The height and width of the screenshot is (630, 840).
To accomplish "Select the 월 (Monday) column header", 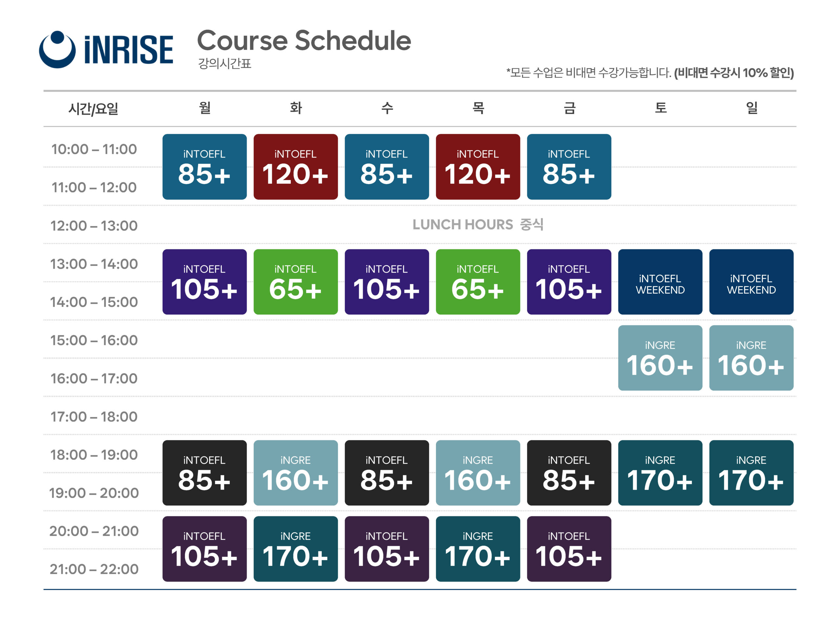I will point(205,108).
